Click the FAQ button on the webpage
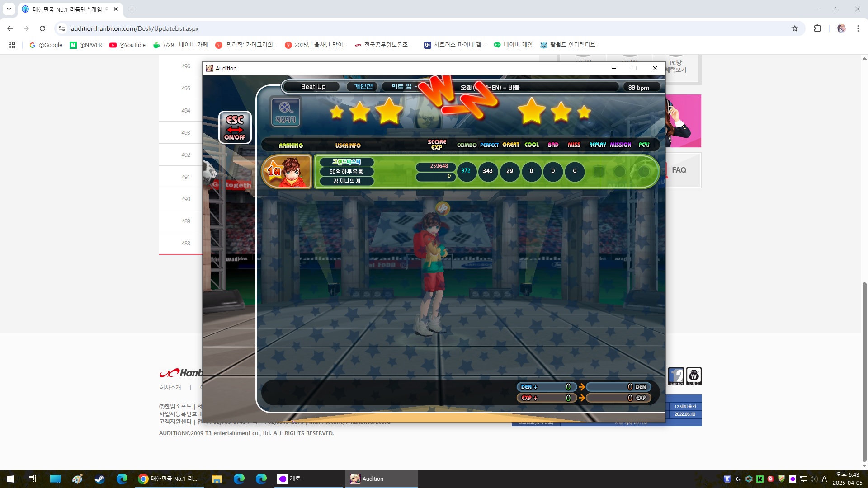Image resolution: width=868 pixels, height=488 pixels. (x=679, y=170)
